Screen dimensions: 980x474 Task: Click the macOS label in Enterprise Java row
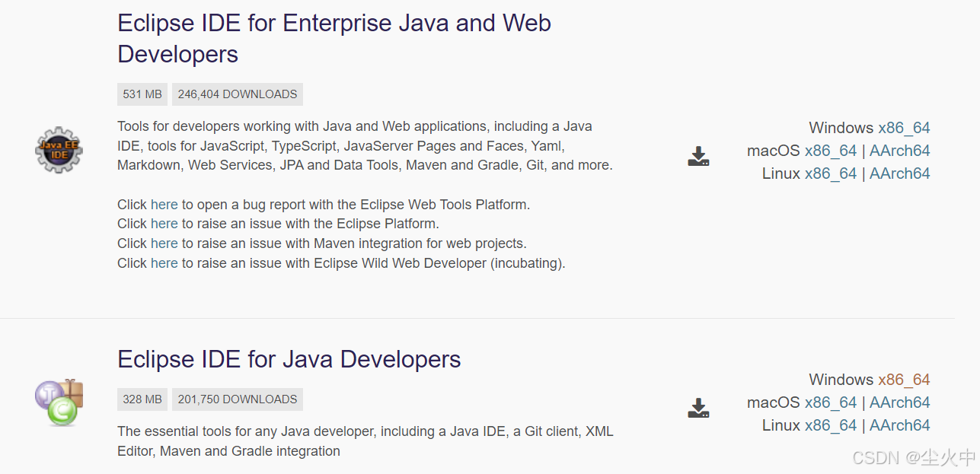coord(774,151)
